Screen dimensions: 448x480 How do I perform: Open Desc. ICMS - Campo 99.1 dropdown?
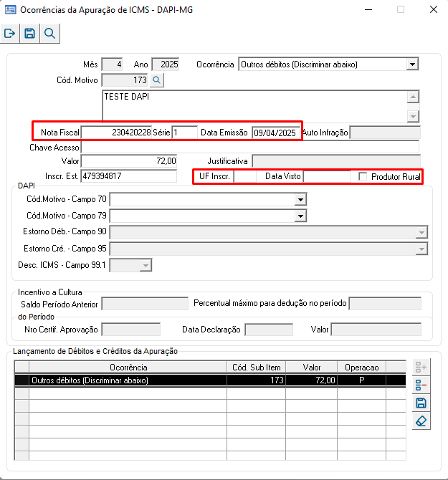[x=146, y=265]
